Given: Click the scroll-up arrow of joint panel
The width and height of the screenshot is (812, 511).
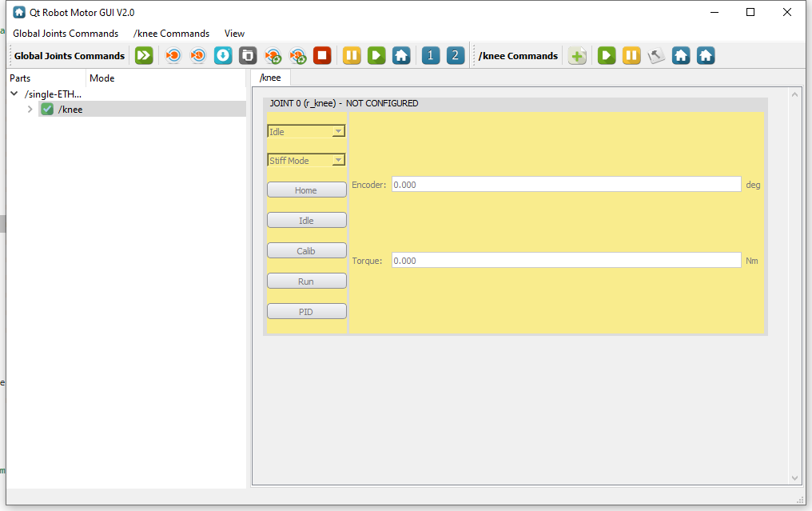Looking at the screenshot, I should 794,94.
